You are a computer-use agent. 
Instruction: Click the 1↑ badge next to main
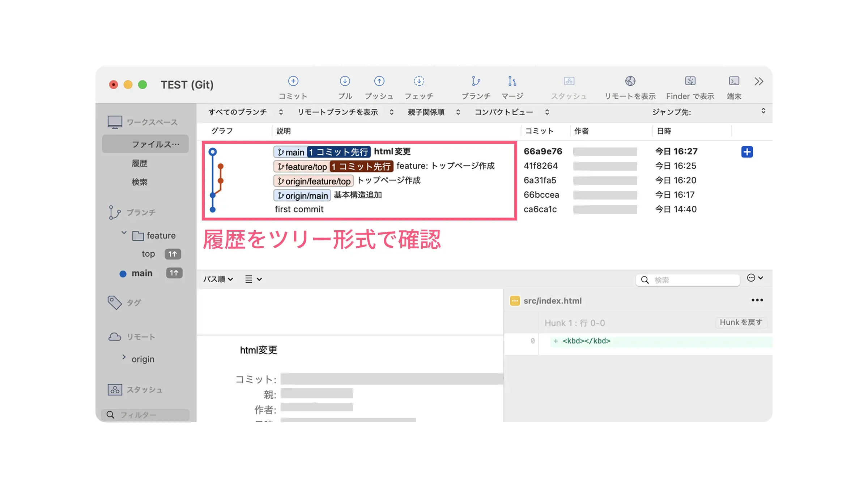[174, 273]
